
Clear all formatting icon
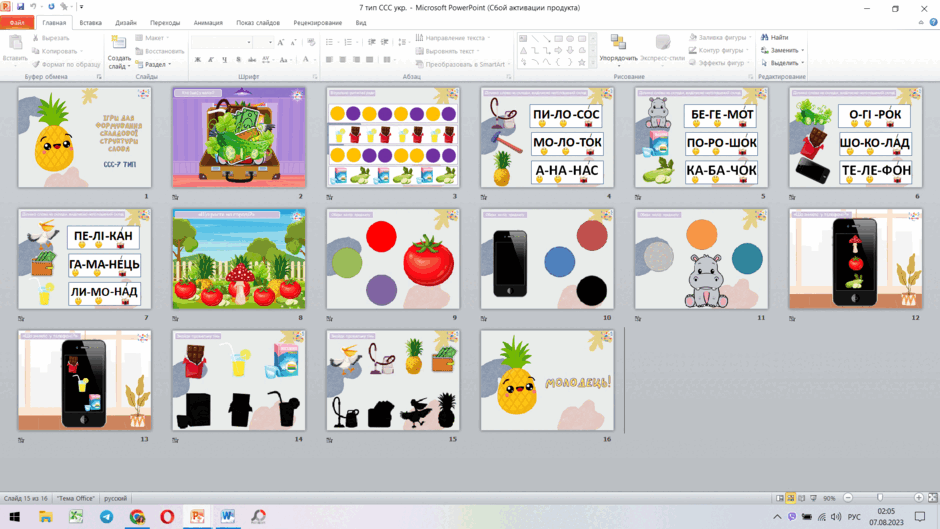click(x=311, y=42)
